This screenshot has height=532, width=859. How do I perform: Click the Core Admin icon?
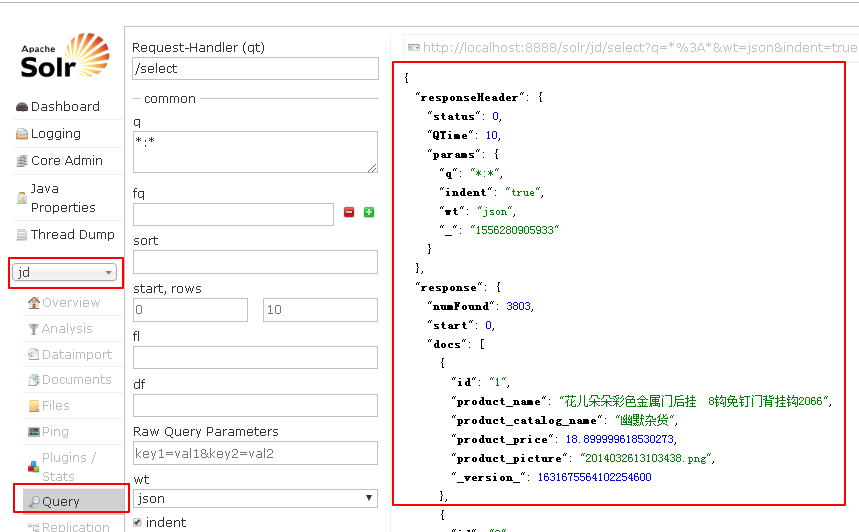[22, 161]
